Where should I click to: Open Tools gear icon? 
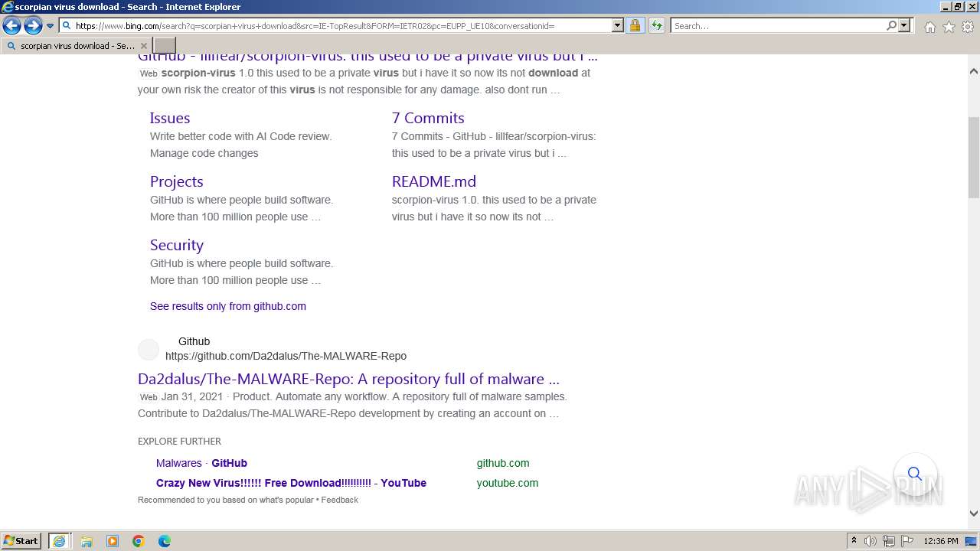click(x=968, y=27)
